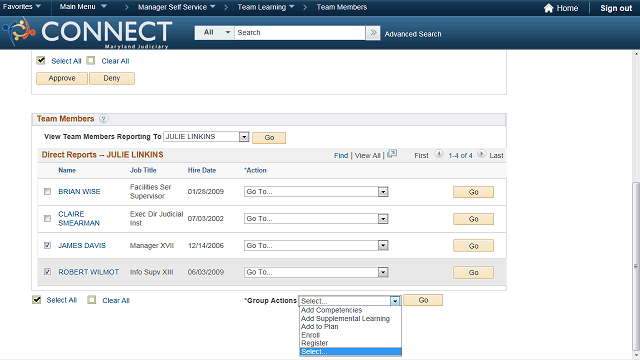Screen dimensions: 640x360
Task: Open the Team Members help question icon
Action: coord(104,119)
